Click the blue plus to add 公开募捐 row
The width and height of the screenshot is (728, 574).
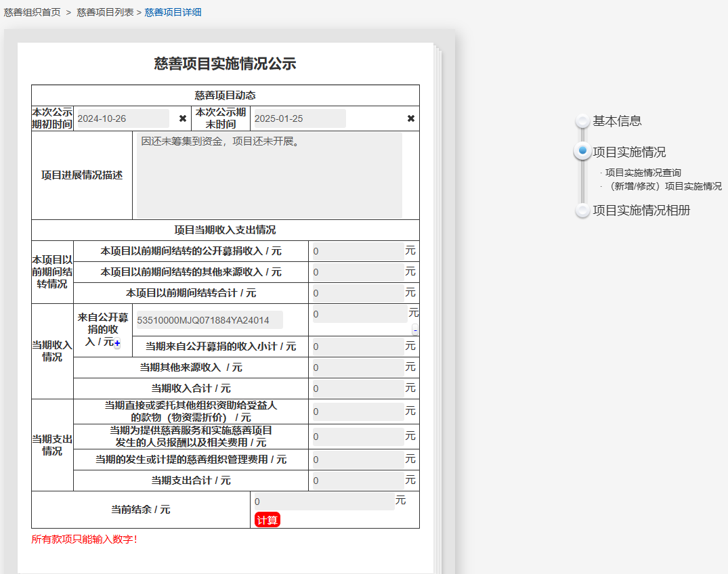[x=117, y=345]
